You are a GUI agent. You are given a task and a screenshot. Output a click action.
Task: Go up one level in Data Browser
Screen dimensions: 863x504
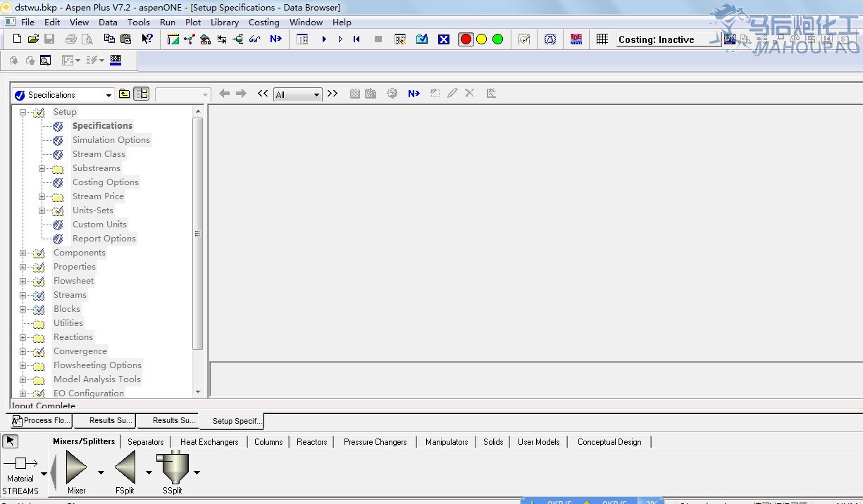pos(125,94)
